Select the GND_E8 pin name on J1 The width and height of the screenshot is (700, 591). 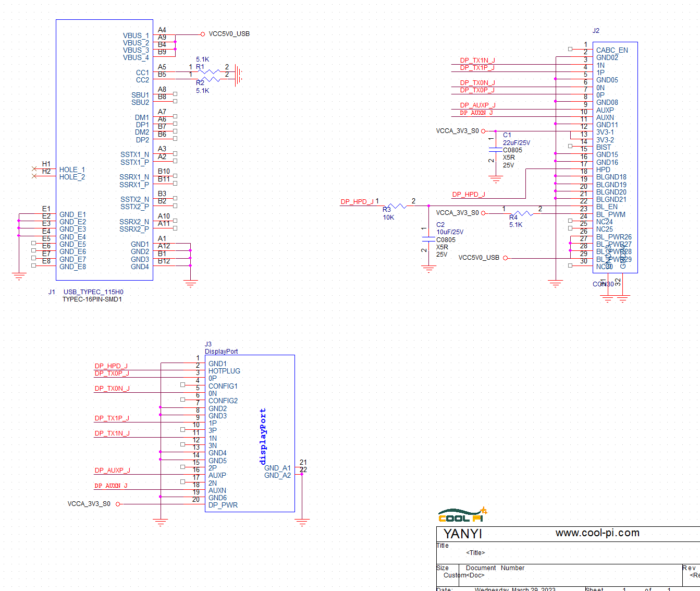(72, 267)
